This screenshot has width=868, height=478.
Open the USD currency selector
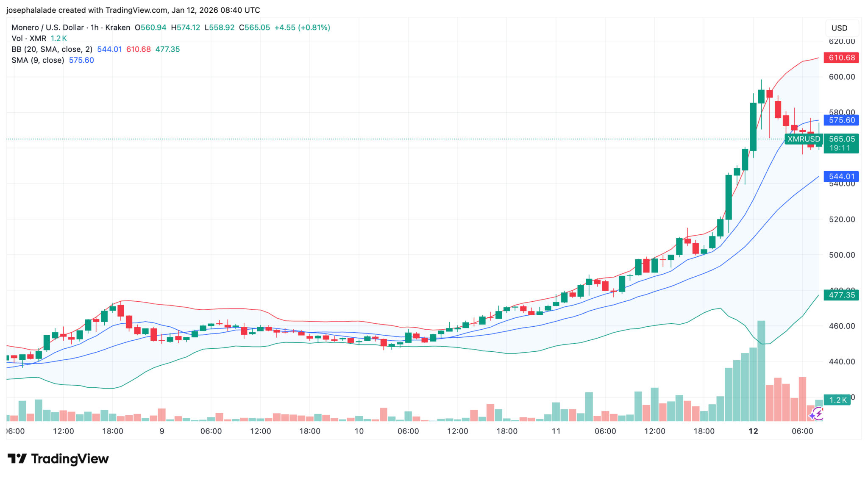[x=839, y=28]
